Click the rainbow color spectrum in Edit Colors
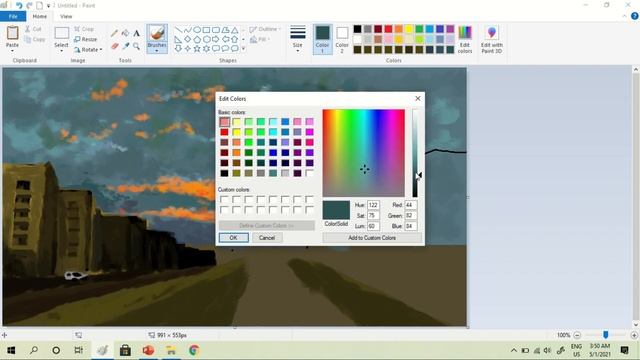The width and height of the screenshot is (640, 360). [x=364, y=153]
